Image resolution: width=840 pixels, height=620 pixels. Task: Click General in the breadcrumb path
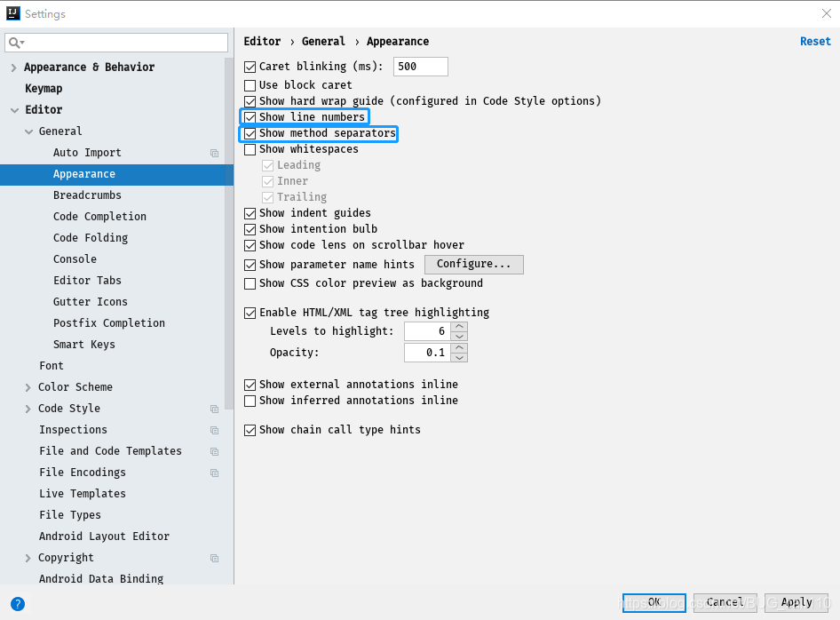click(323, 41)
